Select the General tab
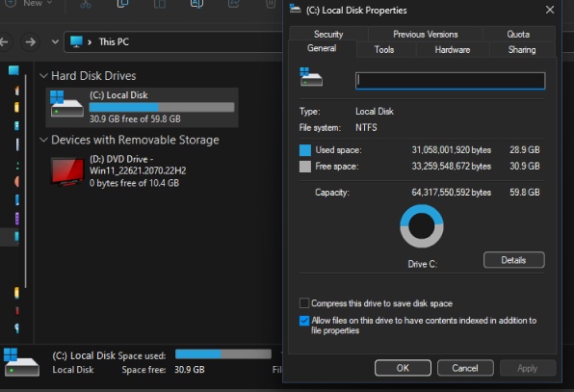The height and width of the screenshot is (392, 574). 322,48
